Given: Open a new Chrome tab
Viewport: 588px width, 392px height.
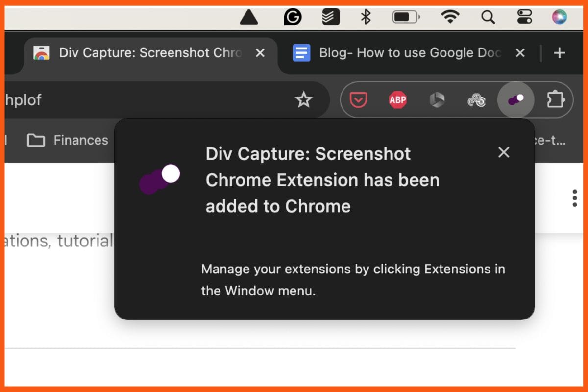Looking at the screenshot, I should (559, 53).
